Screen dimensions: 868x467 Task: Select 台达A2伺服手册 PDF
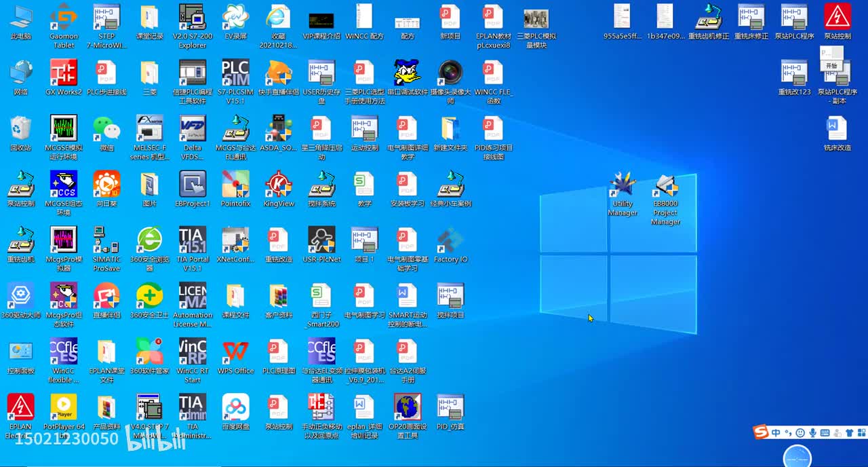[408, 360]
